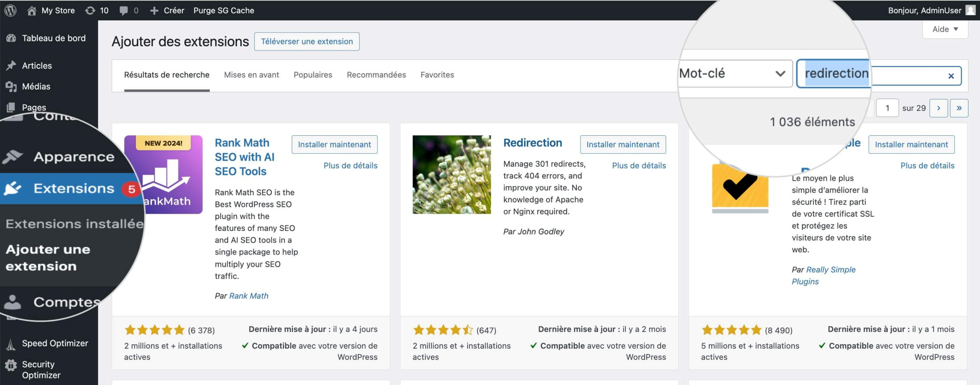Switch to Résultats de recherche tab
The width and height of the screenshot is (980, 385).
(x=167, y=75)
